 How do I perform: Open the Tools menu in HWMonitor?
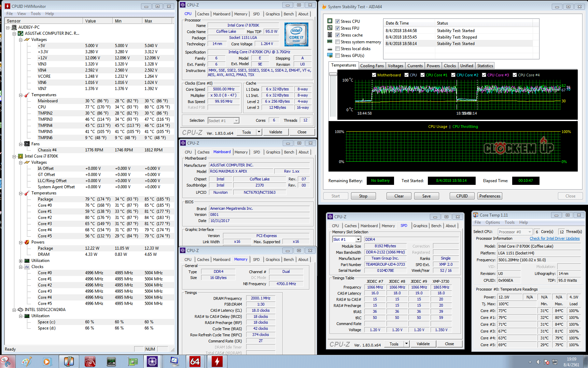[36, 14]
